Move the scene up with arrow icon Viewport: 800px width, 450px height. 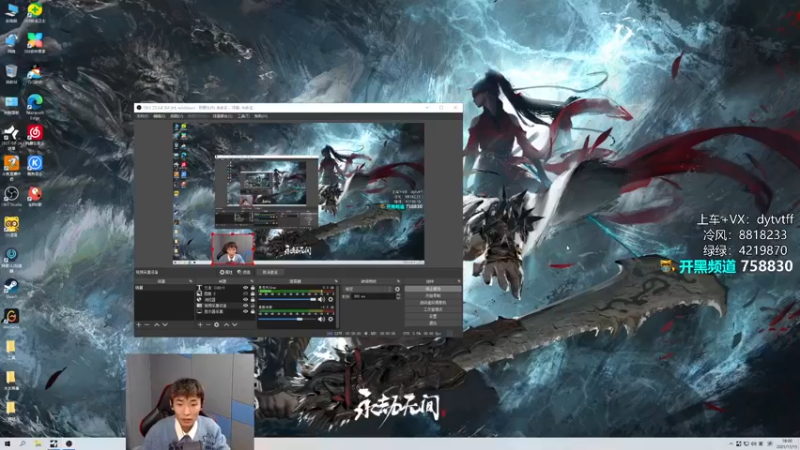[156, 325]
